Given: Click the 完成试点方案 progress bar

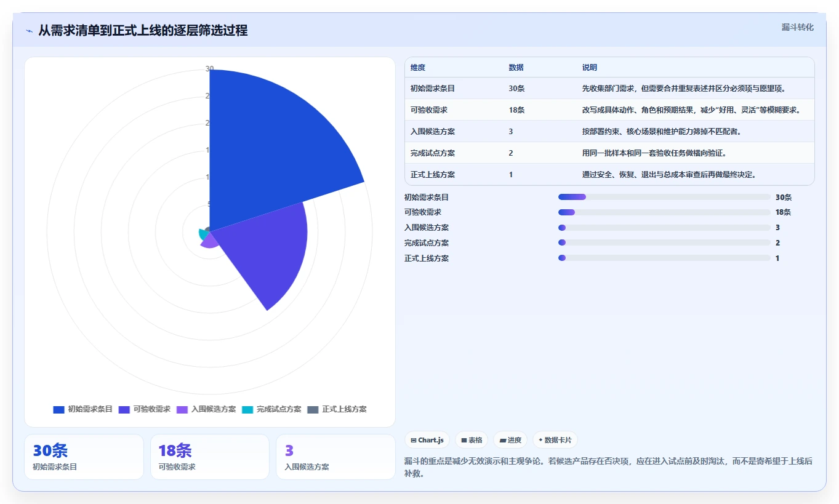Looking at the screenshot, I should (x=664, y=242).
